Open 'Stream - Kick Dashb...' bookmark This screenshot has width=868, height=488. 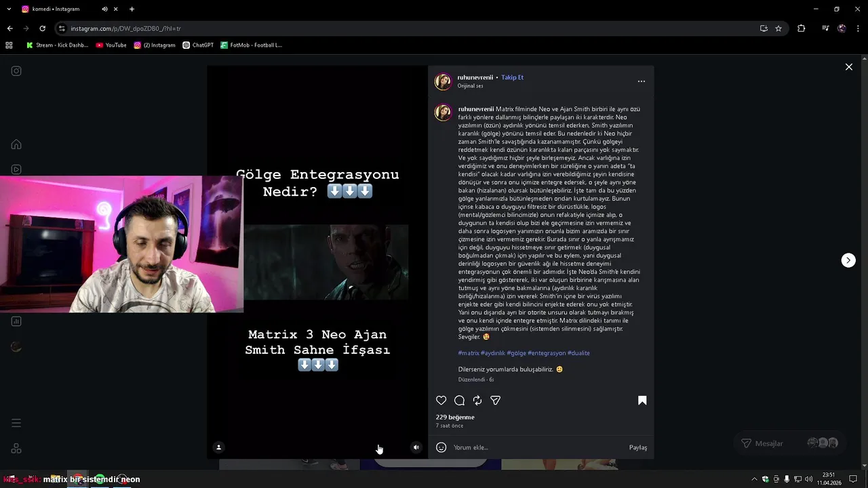58,45
